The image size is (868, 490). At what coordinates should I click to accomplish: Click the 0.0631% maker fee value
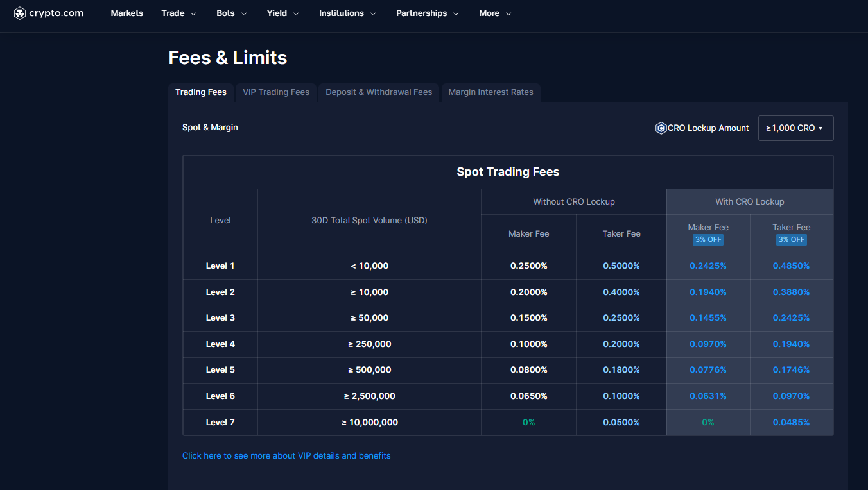[708, 396]
